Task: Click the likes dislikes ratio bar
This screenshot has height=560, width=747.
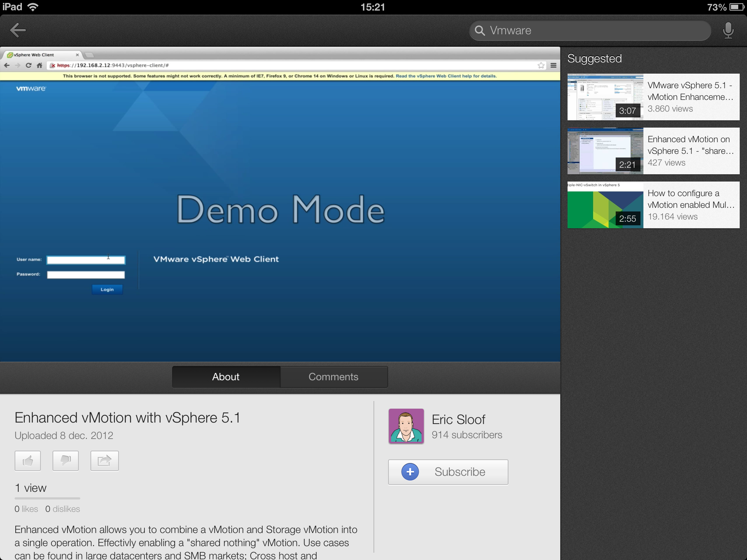Action: [47, 498]
